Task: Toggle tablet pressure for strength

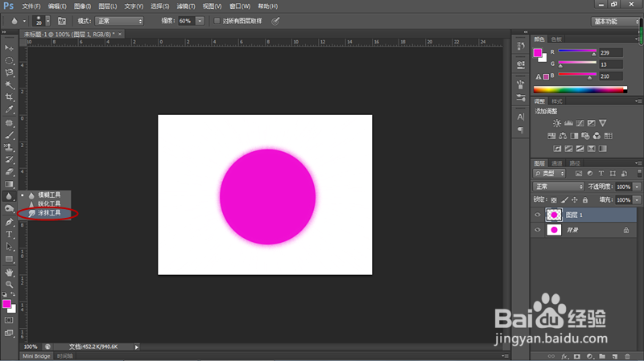Action: pos(275,21)
